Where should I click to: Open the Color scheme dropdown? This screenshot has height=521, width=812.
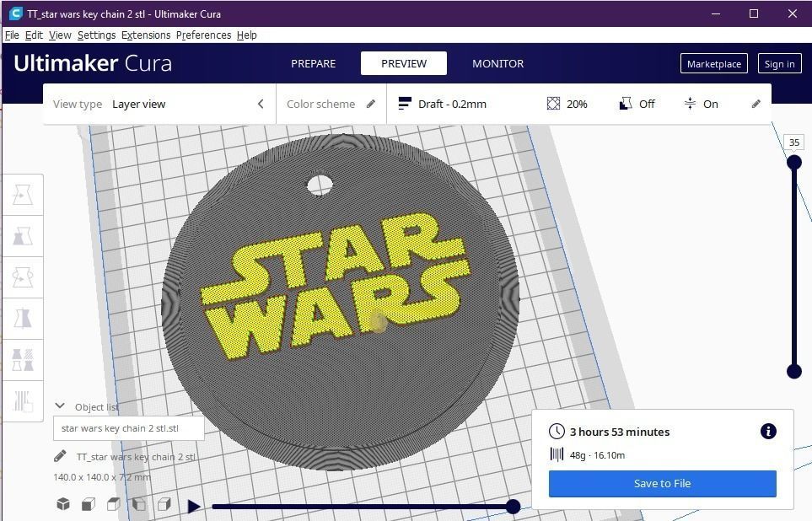pos(331,104)
